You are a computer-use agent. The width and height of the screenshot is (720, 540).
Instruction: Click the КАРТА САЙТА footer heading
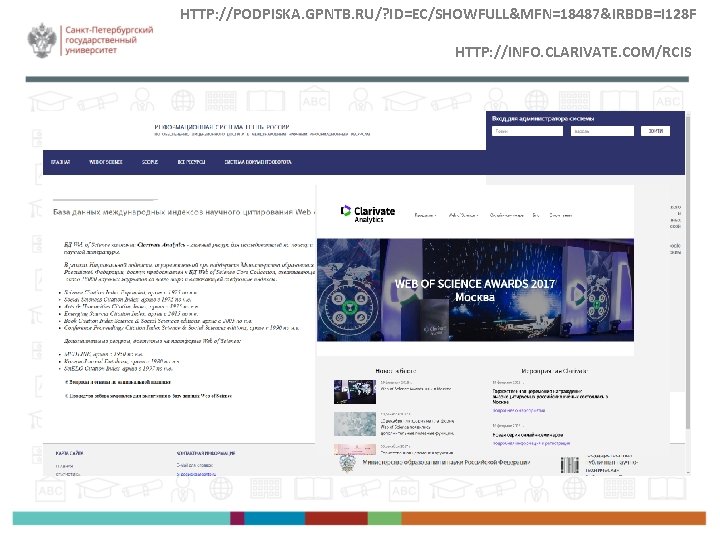69,453
